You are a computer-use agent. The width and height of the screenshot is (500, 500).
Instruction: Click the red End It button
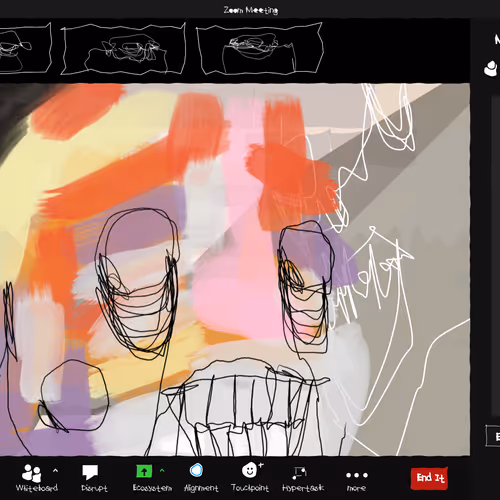429,478
